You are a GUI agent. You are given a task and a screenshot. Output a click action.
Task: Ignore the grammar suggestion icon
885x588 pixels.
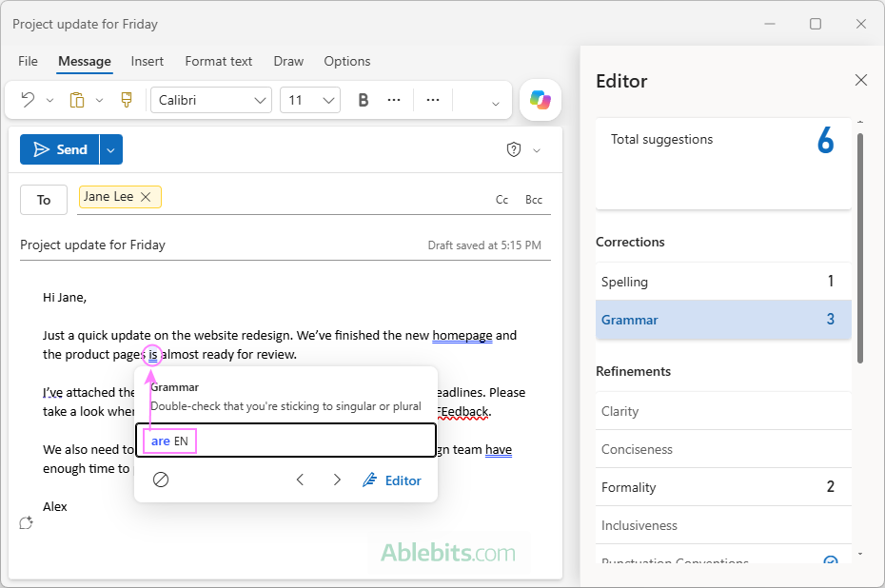pos(161,480)
